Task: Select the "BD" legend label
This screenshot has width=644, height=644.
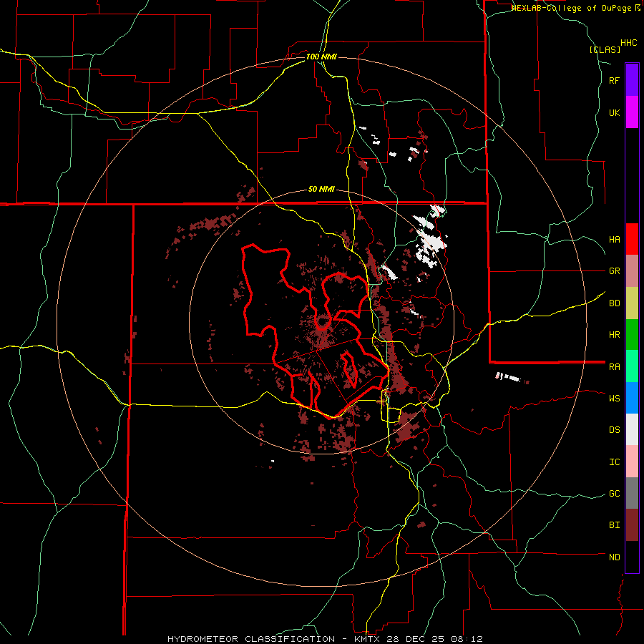Action: [x=614, y=303]
